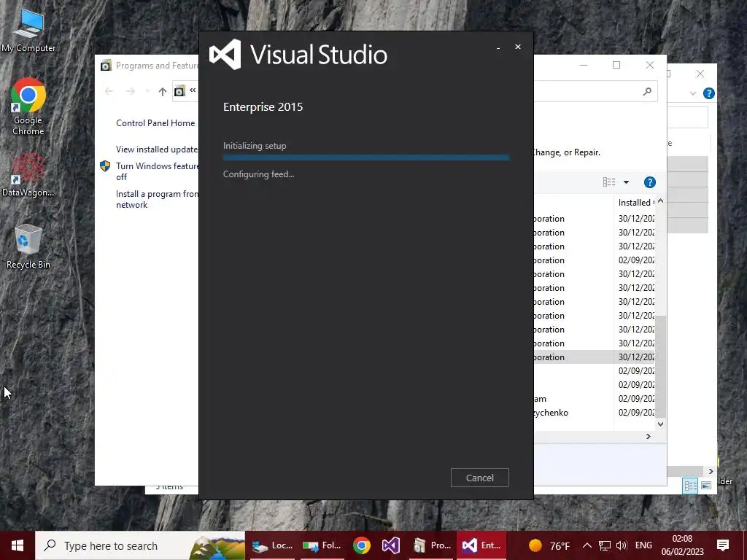Switch to large icons view in rear Explorer

tap(706, 485)
